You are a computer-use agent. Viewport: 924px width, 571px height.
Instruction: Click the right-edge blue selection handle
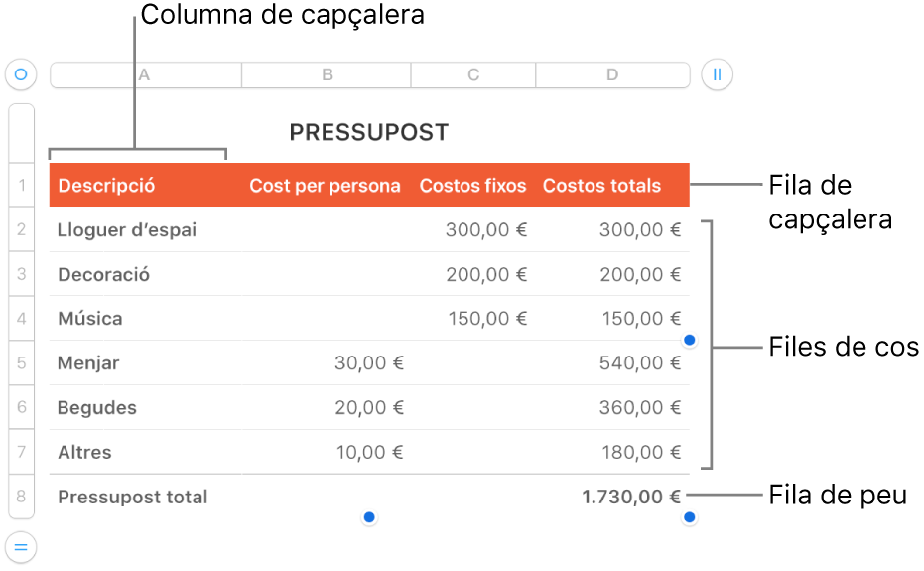tap(690, 341)
